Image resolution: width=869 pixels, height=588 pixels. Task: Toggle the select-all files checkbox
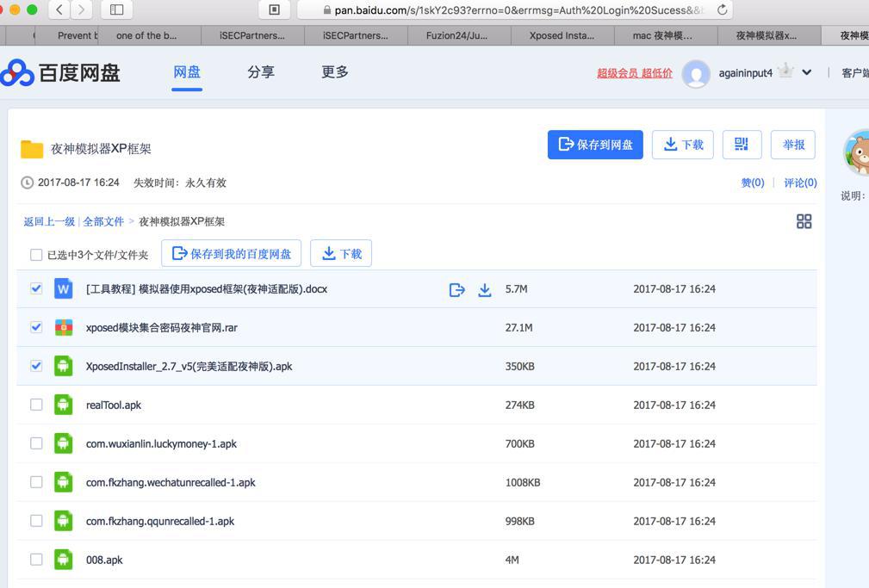(36, 254)
